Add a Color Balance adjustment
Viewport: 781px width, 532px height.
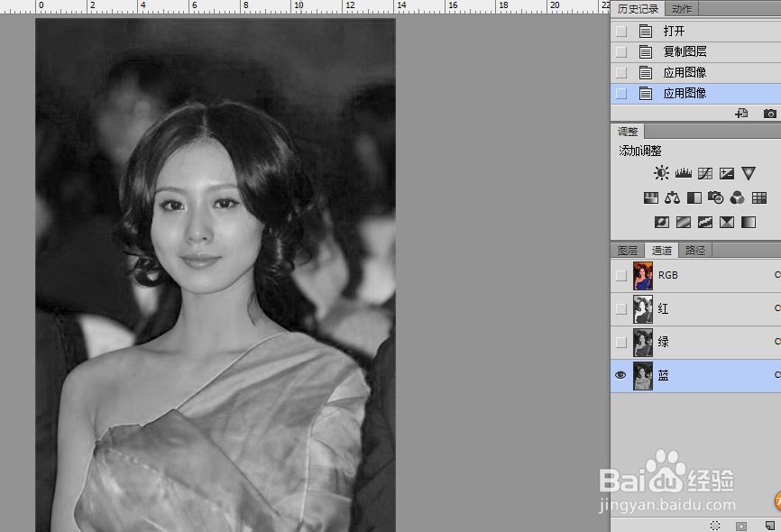click(x=672, y=197)
